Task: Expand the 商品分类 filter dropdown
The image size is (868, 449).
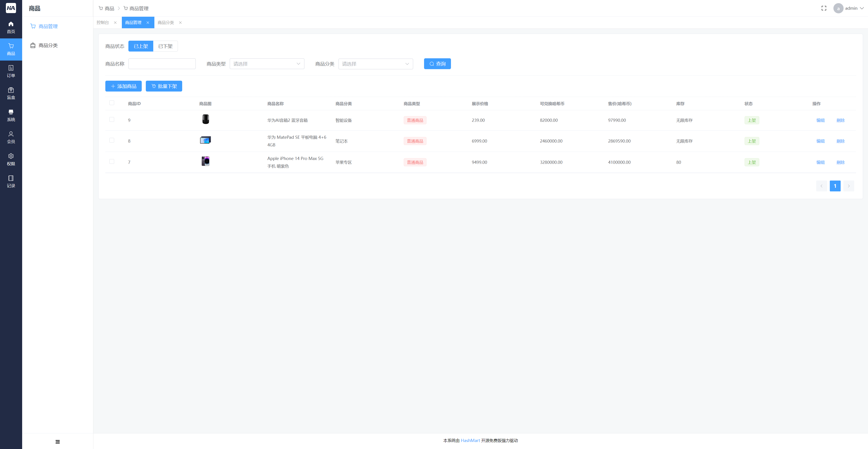Action: 375,64
